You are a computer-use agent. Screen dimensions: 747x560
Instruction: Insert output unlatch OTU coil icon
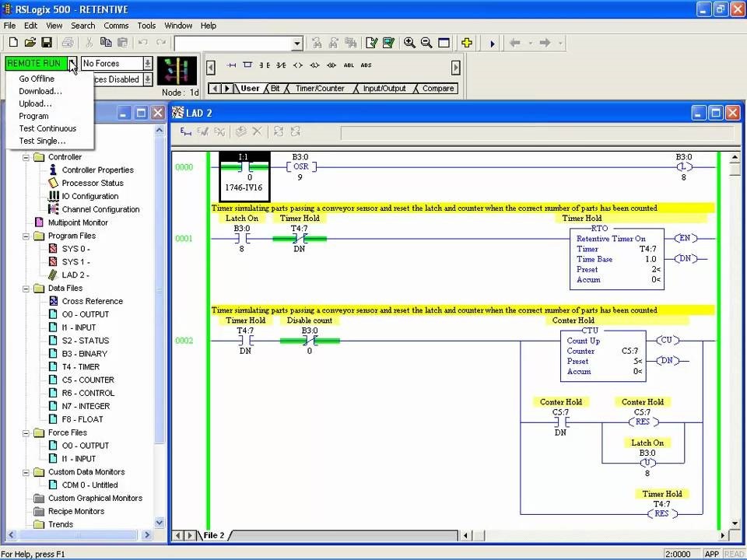(331, 65)
